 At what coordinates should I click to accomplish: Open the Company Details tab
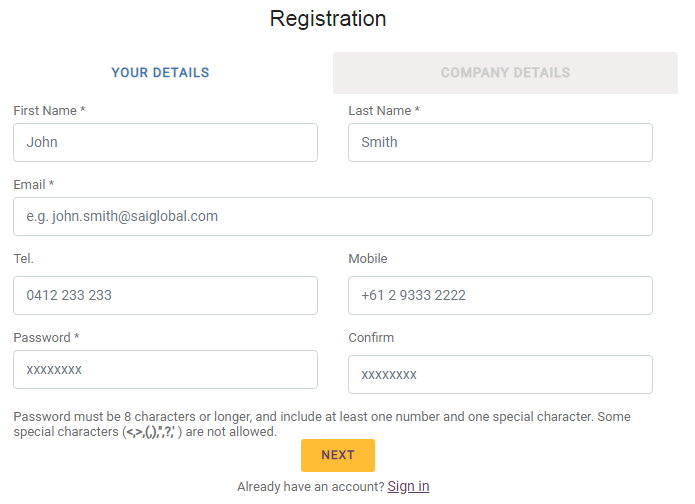505,73
